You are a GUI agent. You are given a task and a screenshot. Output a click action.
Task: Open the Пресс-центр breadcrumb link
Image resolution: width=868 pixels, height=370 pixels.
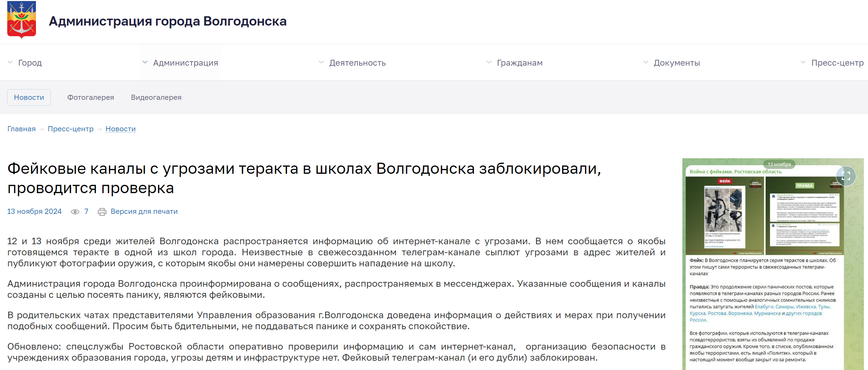(71, 129)
